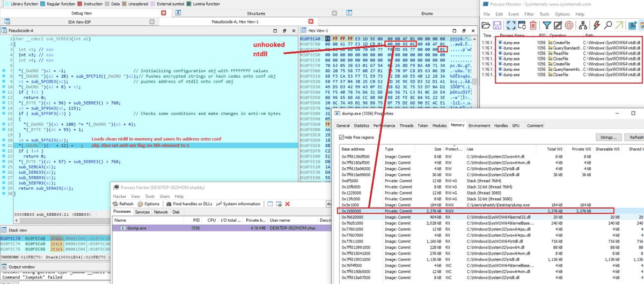
Task: Click the red X terminate icon in Process Hacker
Action: (288, 204)
